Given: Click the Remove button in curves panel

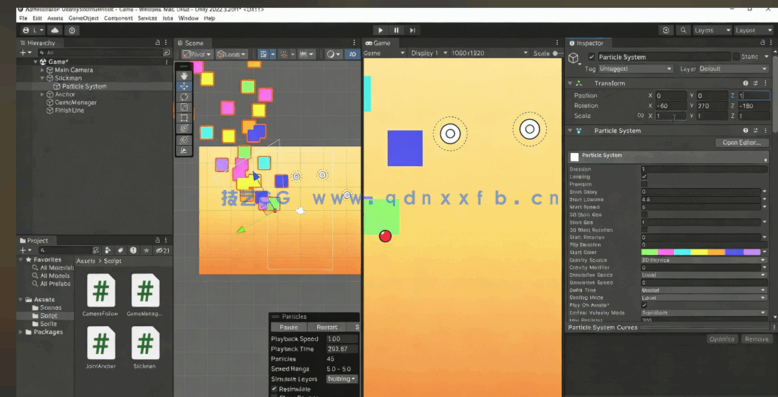Looking at the screenshot, I should (x=757, y=339).
